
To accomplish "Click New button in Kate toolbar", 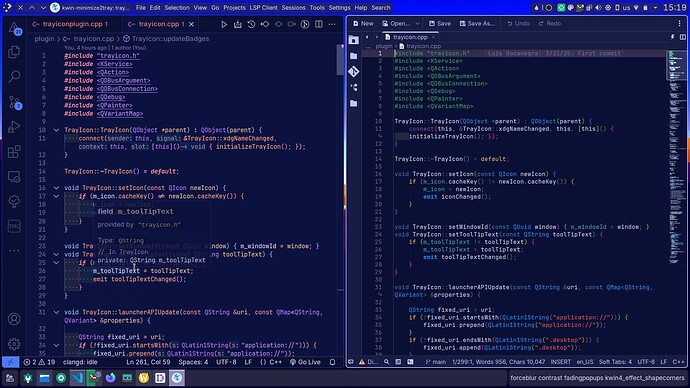I will pos(363,24).
